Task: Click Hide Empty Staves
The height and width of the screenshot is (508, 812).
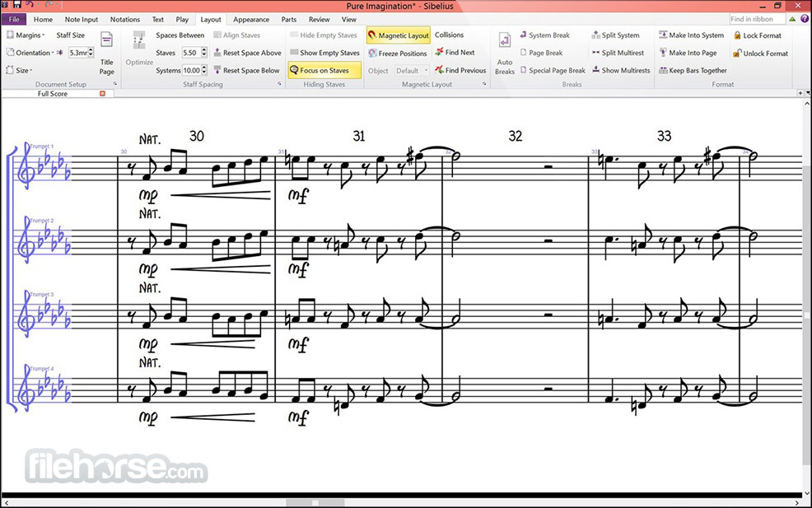Action: [x=324, y=35]
